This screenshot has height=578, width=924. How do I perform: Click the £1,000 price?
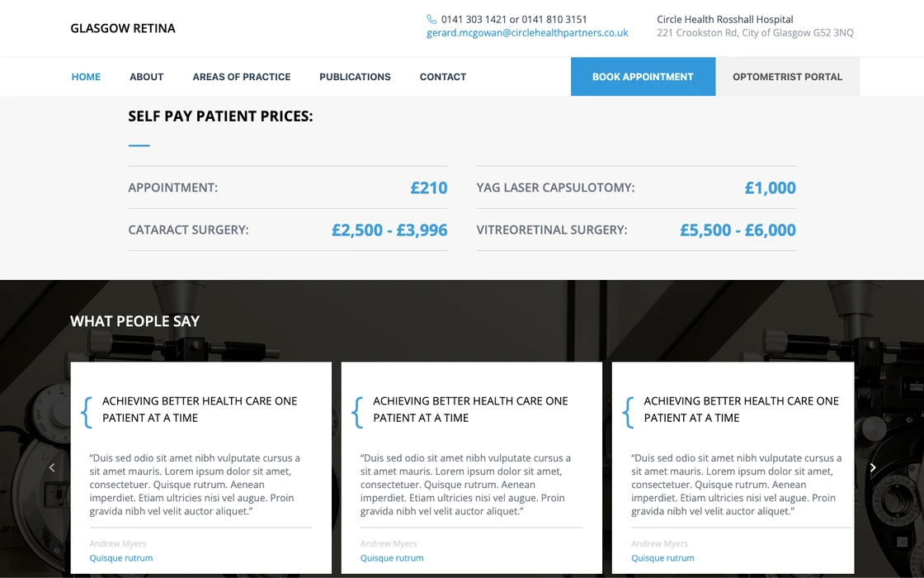click(x=771, y=187)
